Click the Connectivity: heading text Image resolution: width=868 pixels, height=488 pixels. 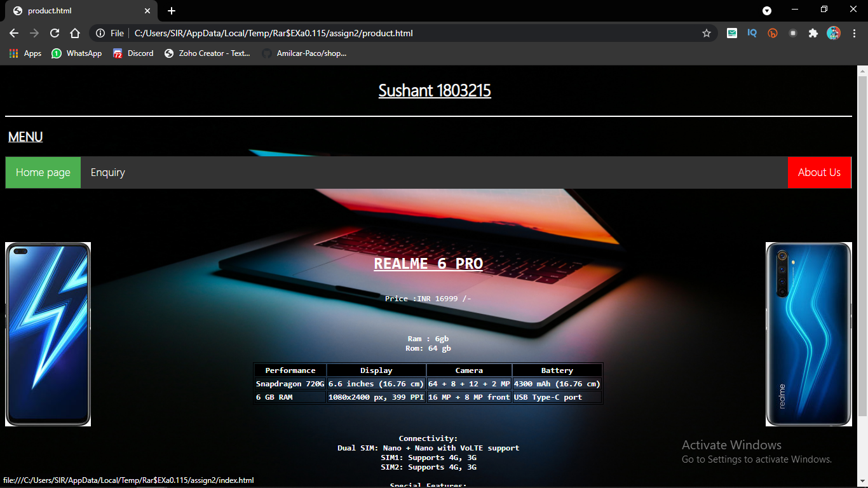click(428, 438)
